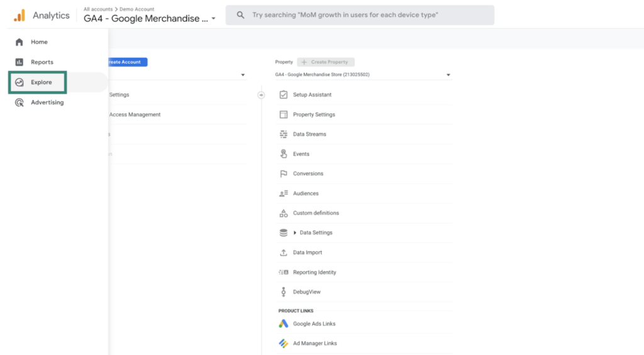
Task: Click the Analytics product name text
Action: [x=52, y=16]
